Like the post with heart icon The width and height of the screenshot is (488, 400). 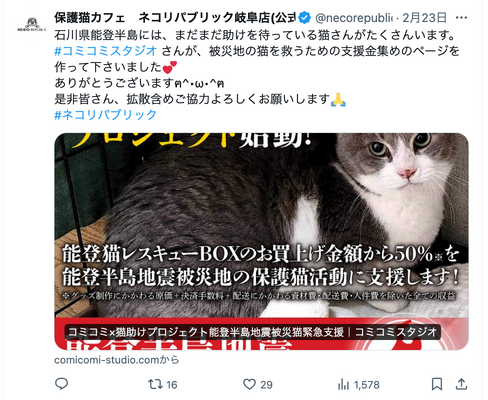click(249, 384)
